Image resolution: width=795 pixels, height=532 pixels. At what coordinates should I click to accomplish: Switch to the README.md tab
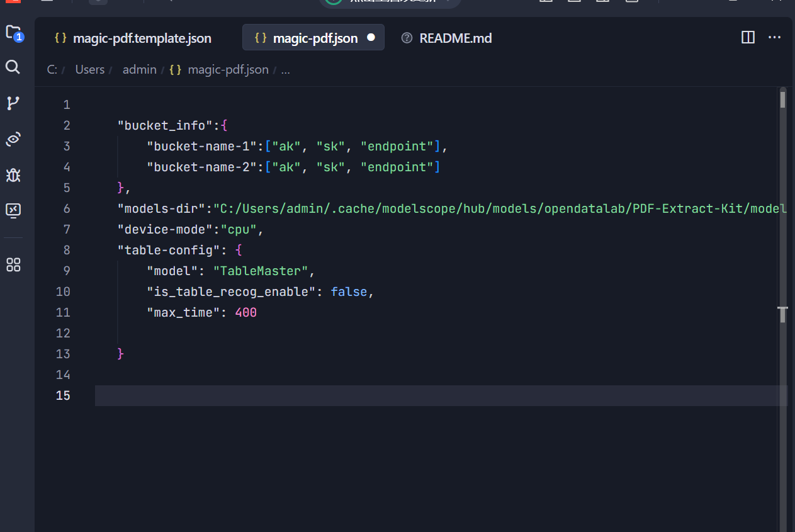[447, 38]
